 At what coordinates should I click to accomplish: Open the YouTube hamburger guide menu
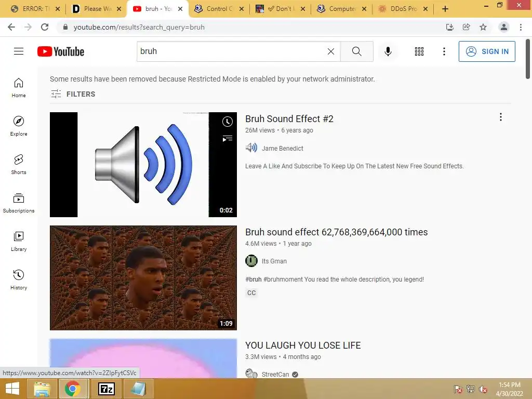[x=19, y=51]
